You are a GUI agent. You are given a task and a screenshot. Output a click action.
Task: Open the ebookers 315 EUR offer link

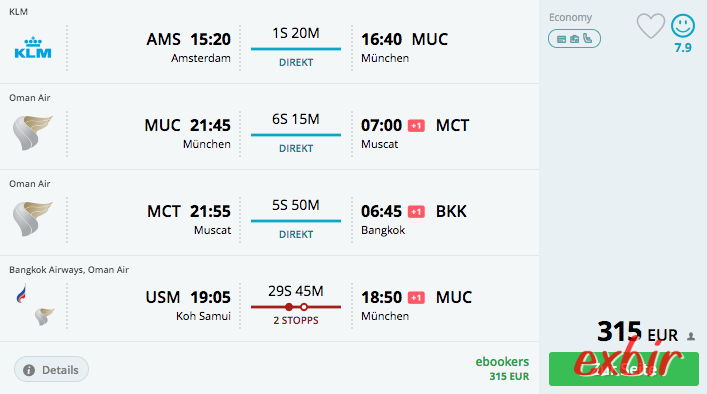pyautogui.click(x=502, y=369)
